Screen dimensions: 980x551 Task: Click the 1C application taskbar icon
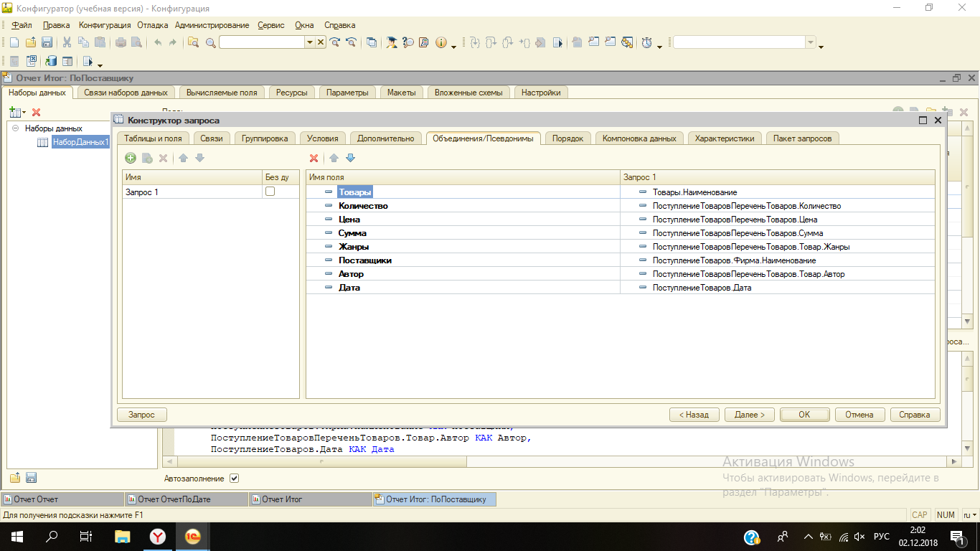point(192,537)
